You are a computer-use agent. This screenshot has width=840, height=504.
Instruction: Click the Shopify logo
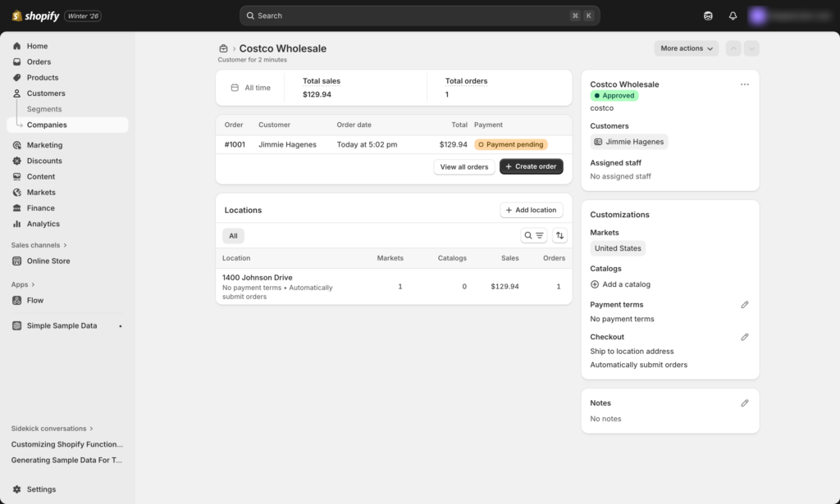coord(35,16)
